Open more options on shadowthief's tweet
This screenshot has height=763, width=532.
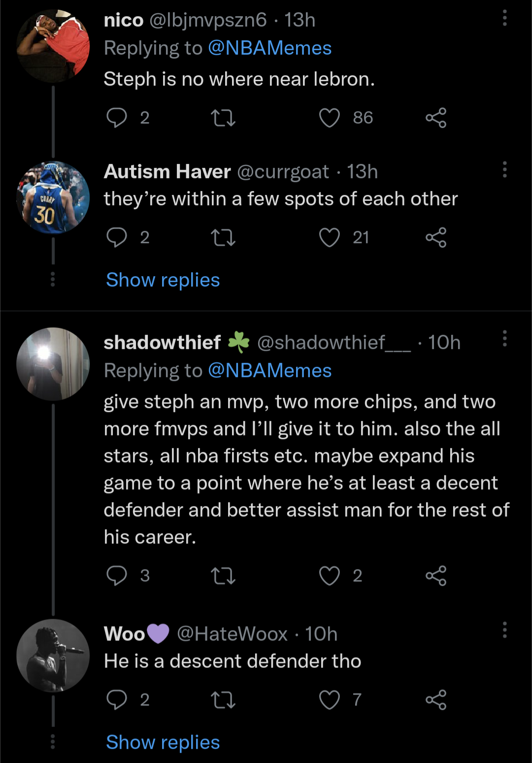[504, 339]
